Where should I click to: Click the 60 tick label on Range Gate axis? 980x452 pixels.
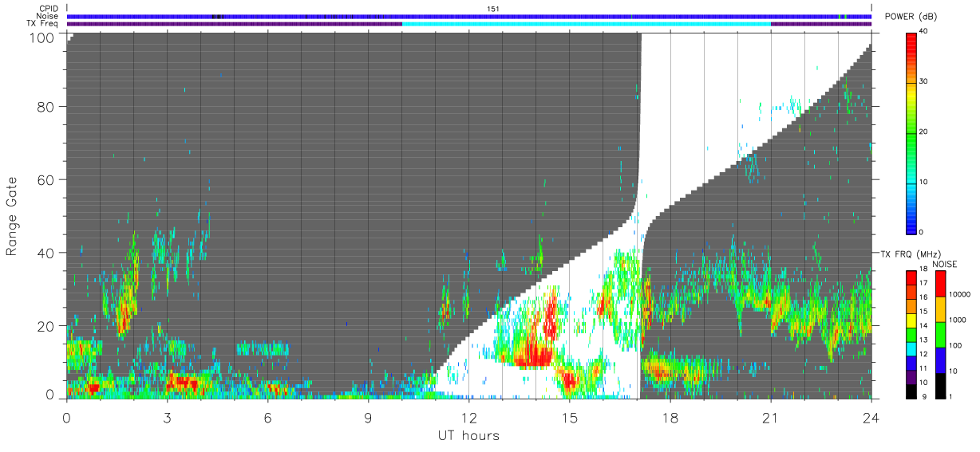[45, 179]
